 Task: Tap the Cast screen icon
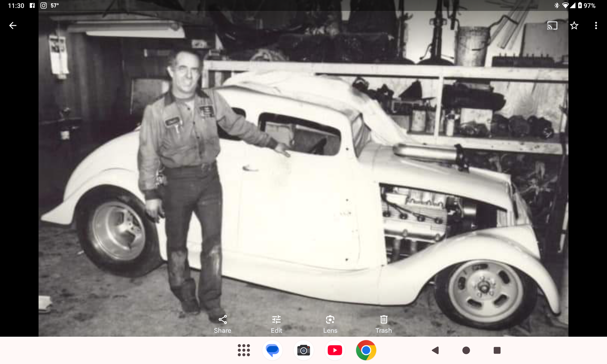(x=552, y=25)
